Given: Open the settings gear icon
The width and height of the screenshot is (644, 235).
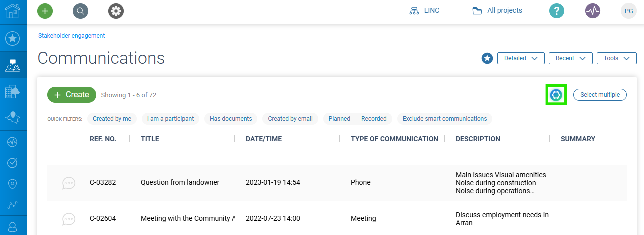Looking at the screenshot, I should pyautogui.click(x=116, y=10).
